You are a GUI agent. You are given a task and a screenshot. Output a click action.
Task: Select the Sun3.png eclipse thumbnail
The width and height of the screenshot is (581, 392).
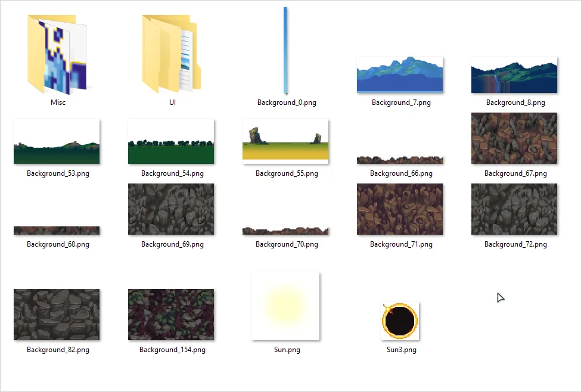[x=400, y=321]
